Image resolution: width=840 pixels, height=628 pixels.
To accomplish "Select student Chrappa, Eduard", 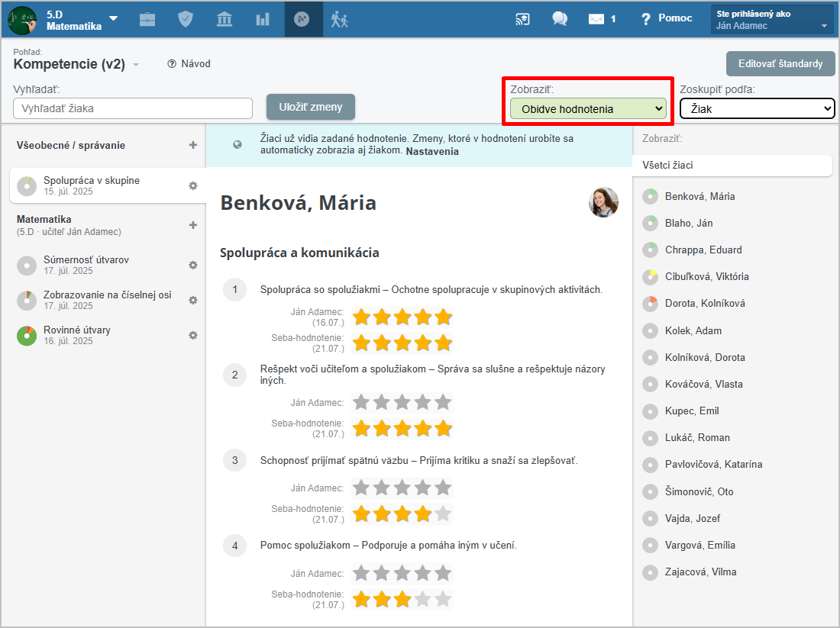I will click(703, 250).
